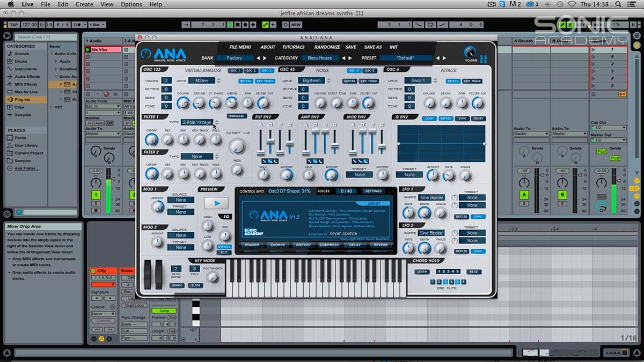
Task: Adjust the Noise Start Time knob
Action: (337, 103)
